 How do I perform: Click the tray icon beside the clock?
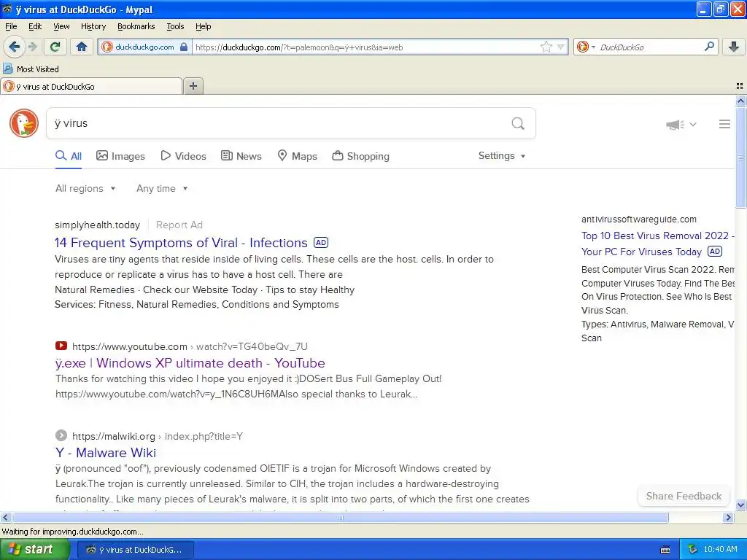693,550
